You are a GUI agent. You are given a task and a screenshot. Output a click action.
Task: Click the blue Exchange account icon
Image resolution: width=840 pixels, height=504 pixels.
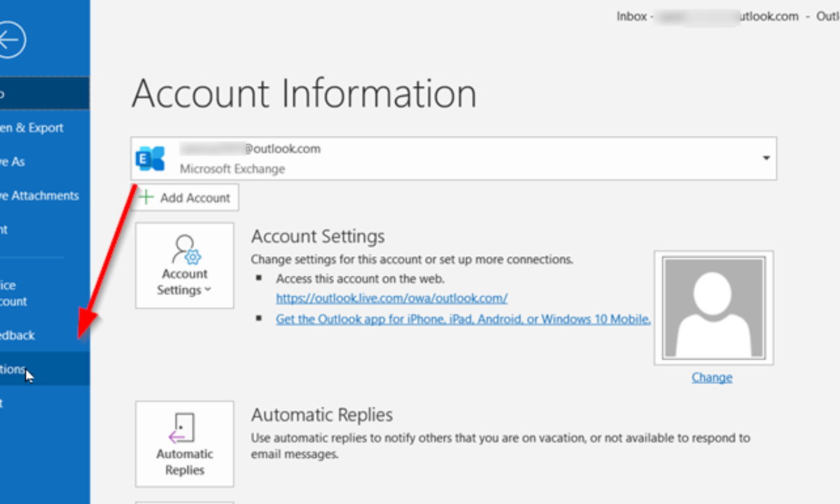(151, 159)
